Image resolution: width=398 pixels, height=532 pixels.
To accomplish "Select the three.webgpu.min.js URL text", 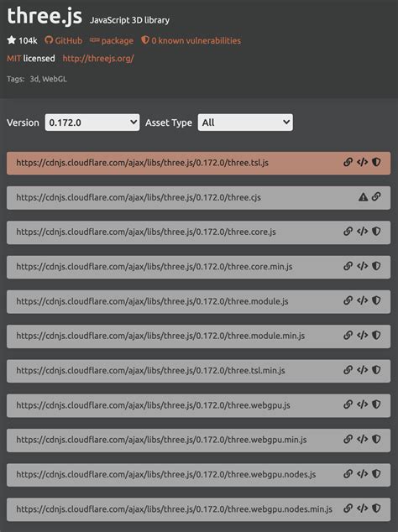I will (x=161, y=440).
